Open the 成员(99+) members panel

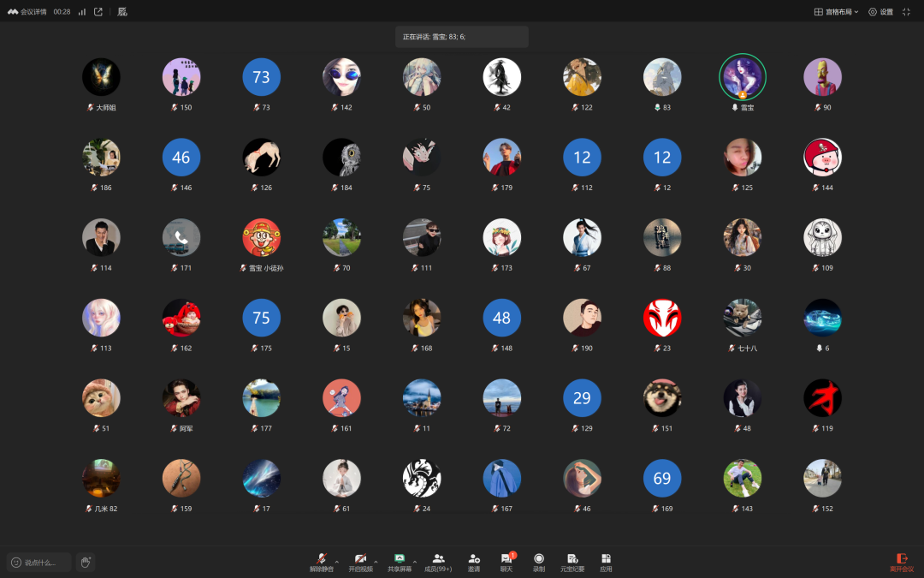(438, 563)
